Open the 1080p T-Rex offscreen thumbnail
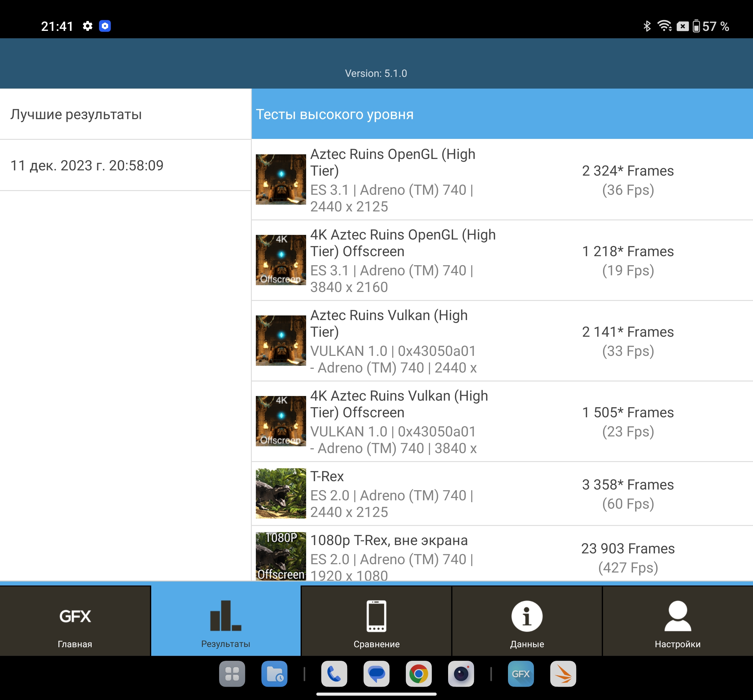Image resolution: width=753 pixels, height=700 pixels. (281, 556)
